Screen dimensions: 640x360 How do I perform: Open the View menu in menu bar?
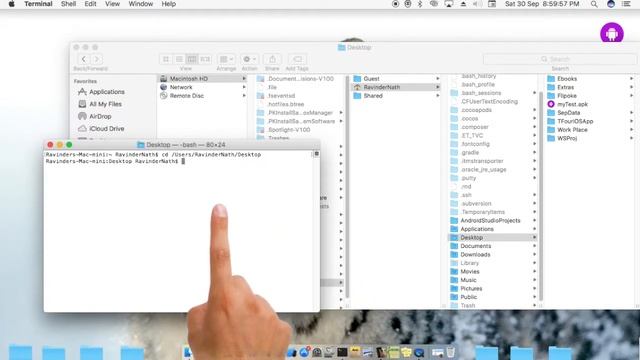tap(112, 4)
